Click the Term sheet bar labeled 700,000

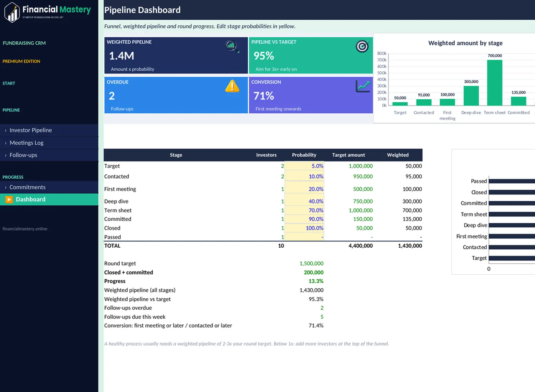(x=495, y=83)
